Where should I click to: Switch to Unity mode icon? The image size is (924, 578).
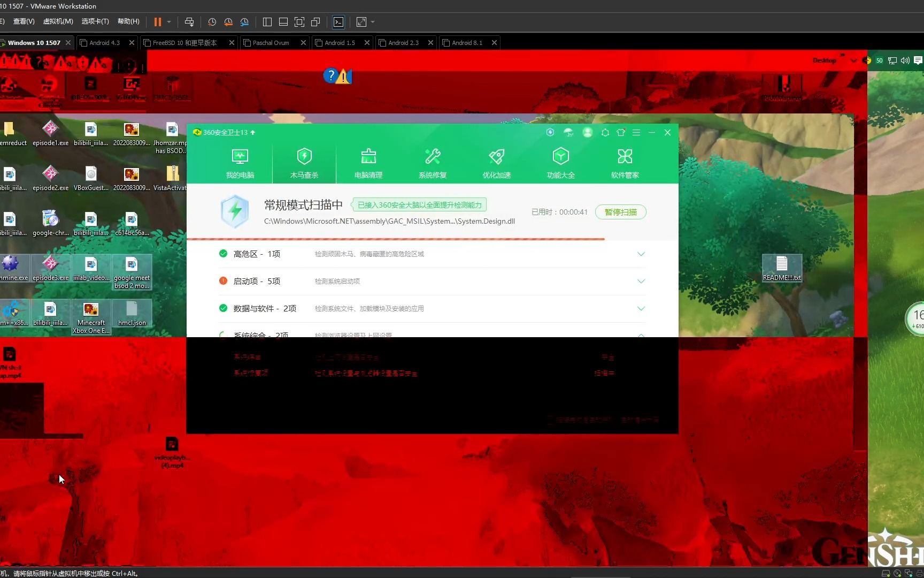(315, 22)
